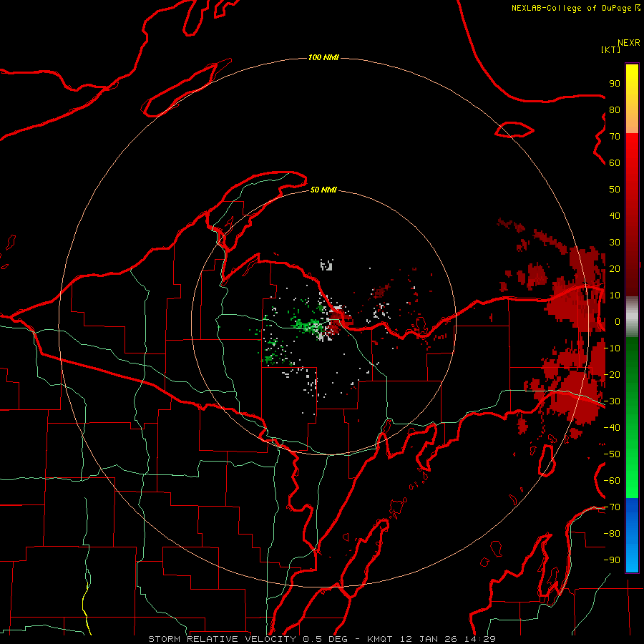Click the NEXR label above color scale
Screen dimensions: 644x644
(629, 43)
